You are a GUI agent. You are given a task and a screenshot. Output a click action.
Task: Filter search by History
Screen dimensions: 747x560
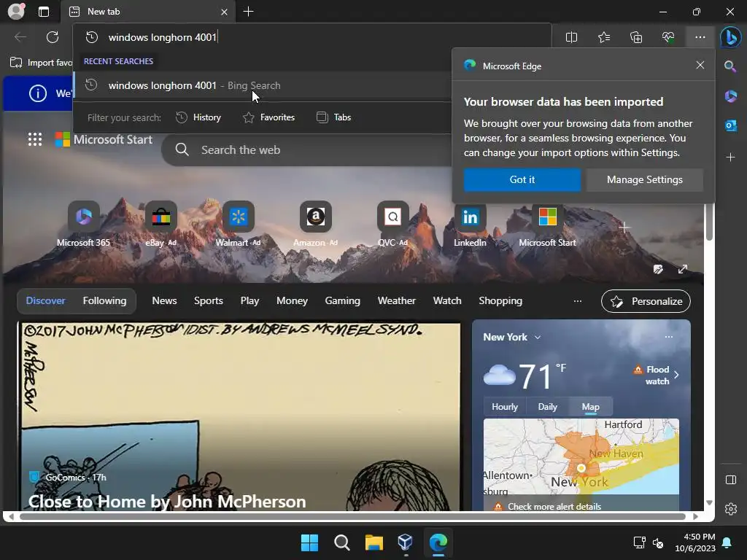pos(198,117)
